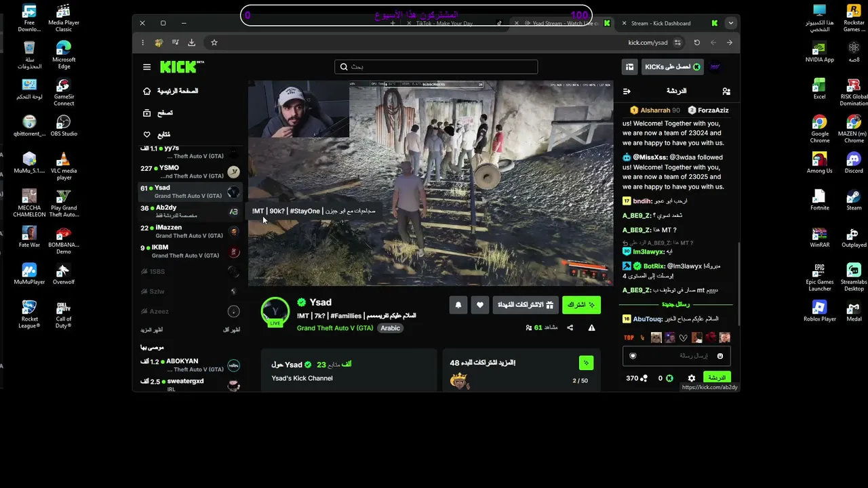This screenshot has width=868, height=488.
Task: Share the Ysad stream via share icon
Action: (x=570, y=327)
